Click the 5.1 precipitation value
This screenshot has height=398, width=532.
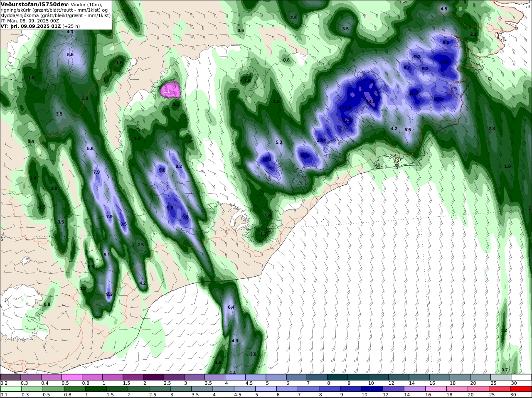(x=106, y=255)
